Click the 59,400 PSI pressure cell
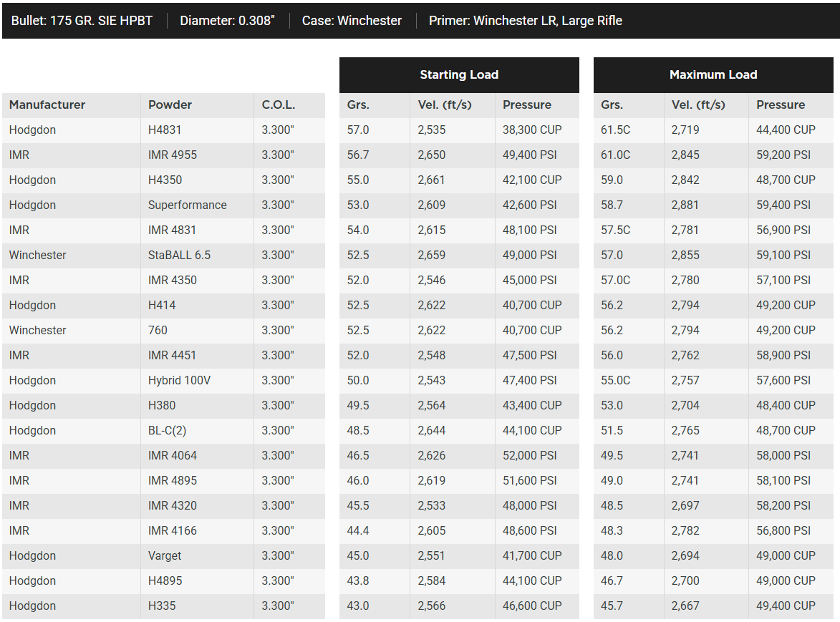Viewport: 840px width, 622px height. tap(783, 205)
